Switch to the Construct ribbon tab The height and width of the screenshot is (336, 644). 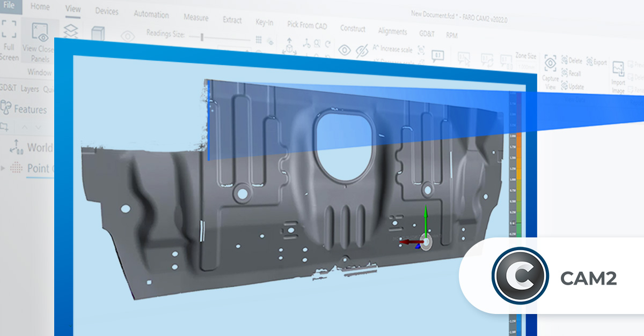(353, 29)
